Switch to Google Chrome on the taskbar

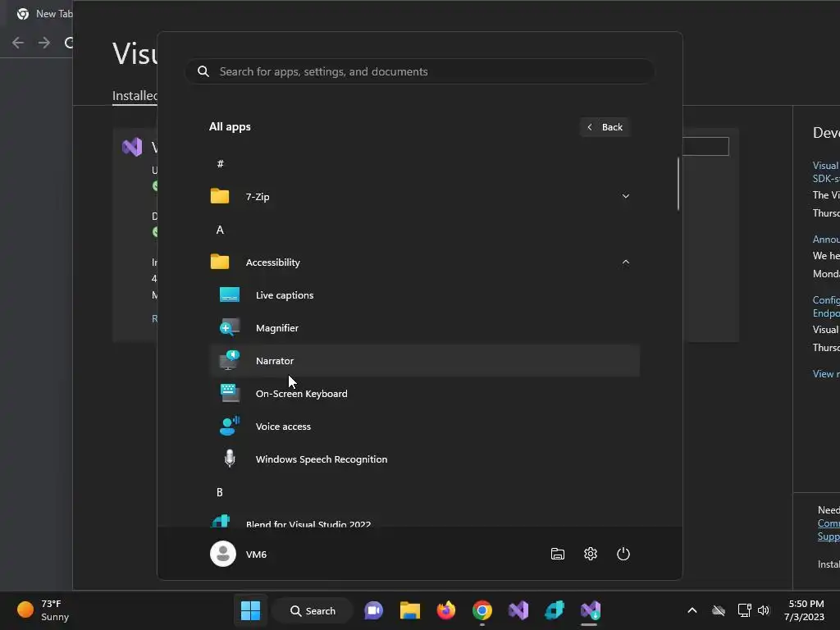pos(482,610)
